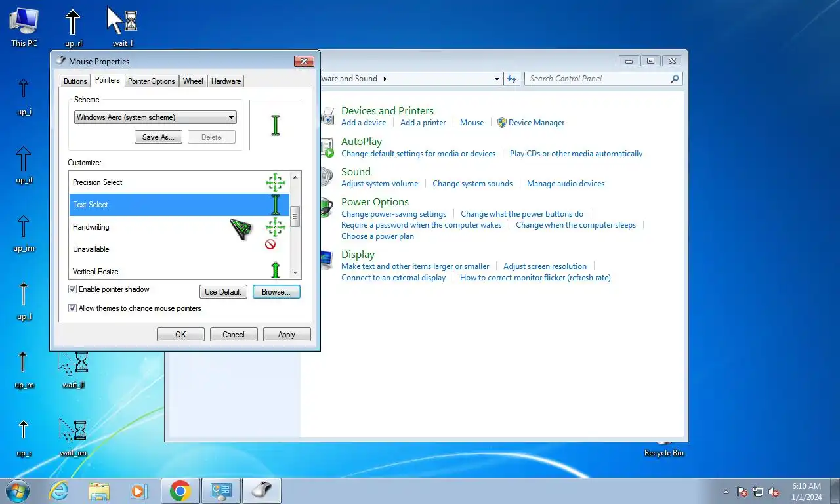
Task: Click the taskbar clock showing 6:10 AM
Action: tap(807, 492)
